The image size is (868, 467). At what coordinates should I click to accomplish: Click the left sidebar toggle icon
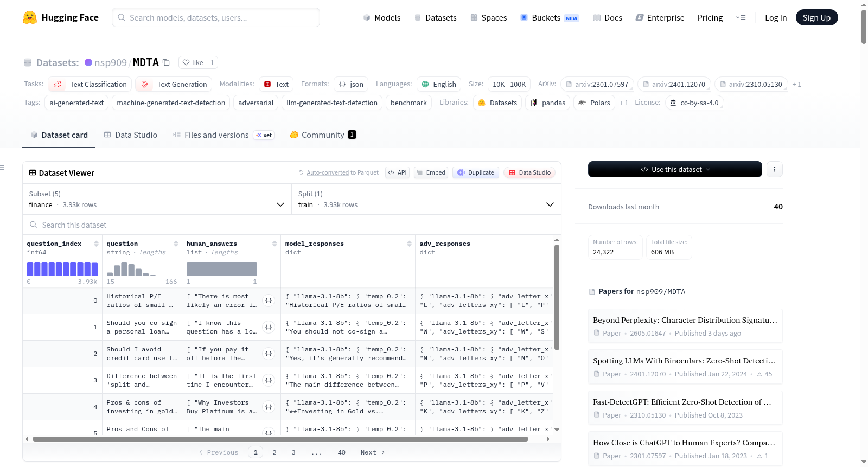2,168
